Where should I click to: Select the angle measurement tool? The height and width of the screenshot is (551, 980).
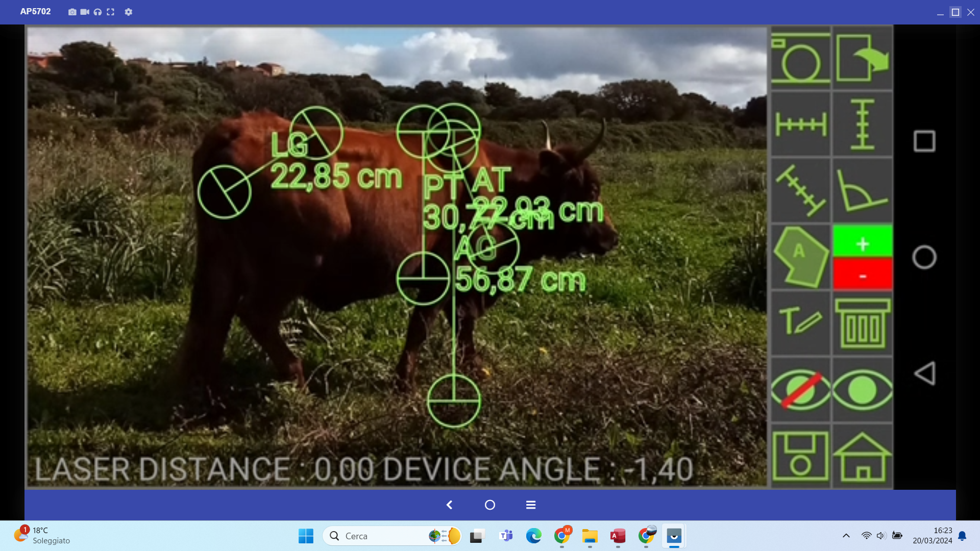pos(862,191)
